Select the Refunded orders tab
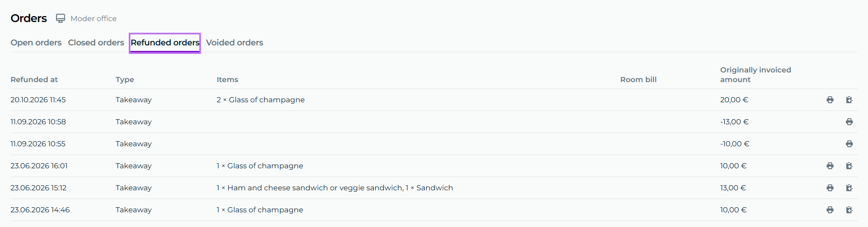 click(165, 43)
